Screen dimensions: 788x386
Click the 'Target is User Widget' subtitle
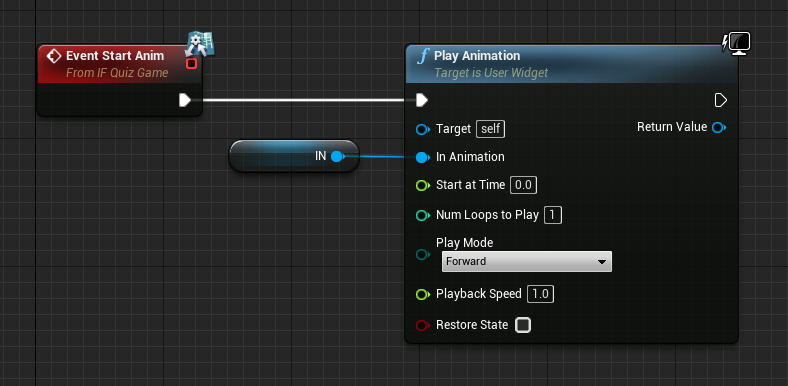click(491, 73)
